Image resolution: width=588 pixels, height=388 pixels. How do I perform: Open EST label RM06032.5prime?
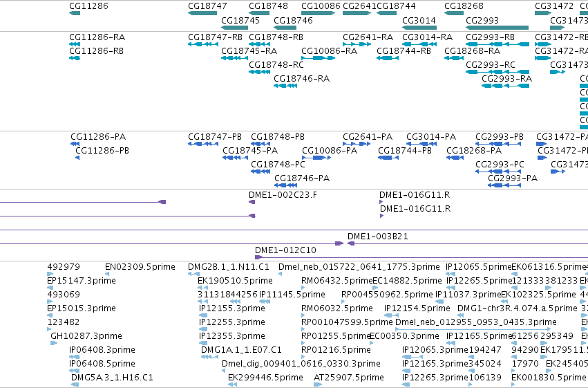pos(336,308)
